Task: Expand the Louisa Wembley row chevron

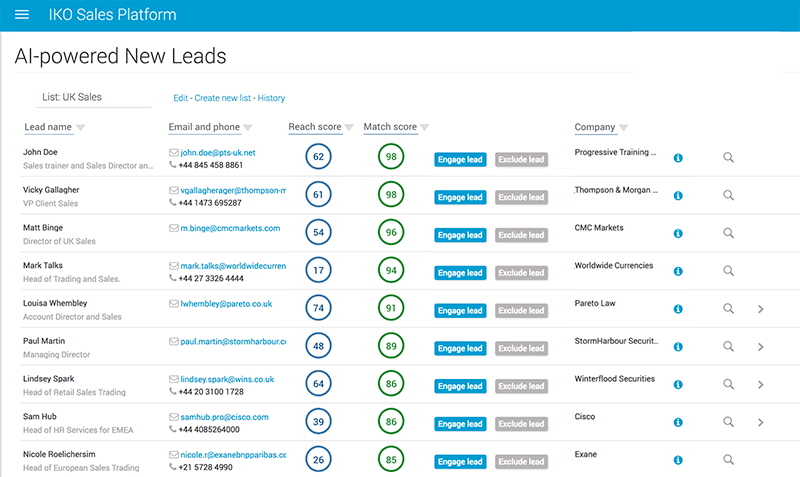Action: pyautogui.click(x=761, y=310)
